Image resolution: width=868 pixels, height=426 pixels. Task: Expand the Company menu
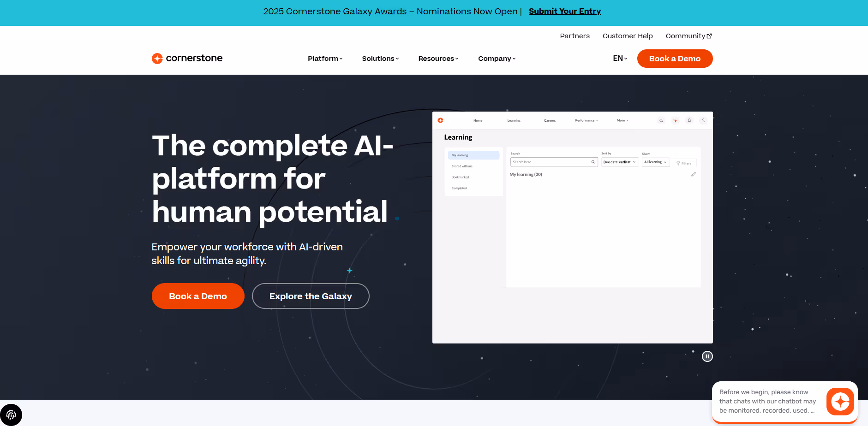click(x=497, y=59)
